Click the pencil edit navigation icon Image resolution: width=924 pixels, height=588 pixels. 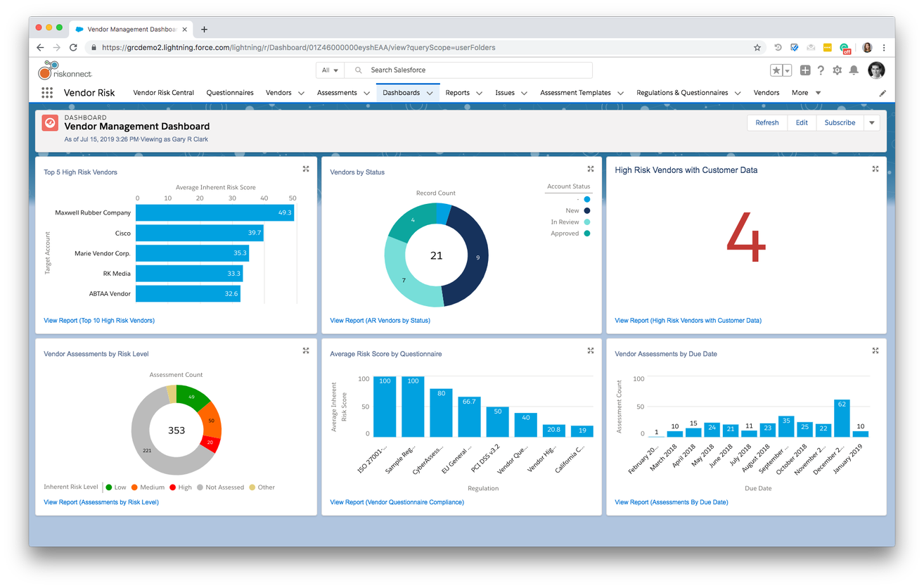(x=883, y=93)
